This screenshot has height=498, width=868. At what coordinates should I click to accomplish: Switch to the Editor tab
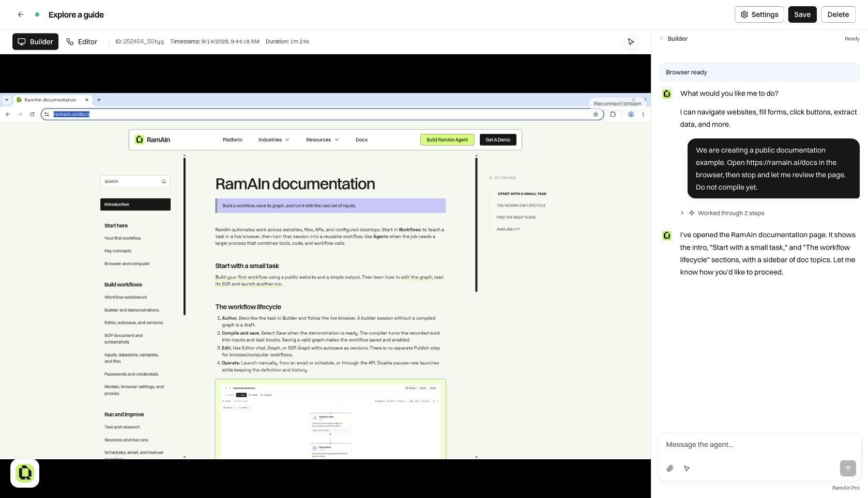point(82,42)
